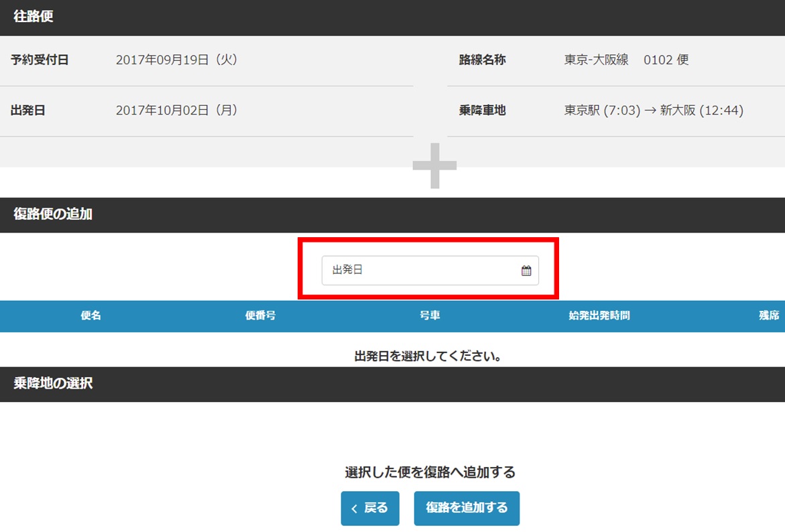Image resolution: width=785 pixels, height=532 pixels.
Task: Click the 東京-大阪線 0102 便 route text
Action: pyautogui.click(x=626, y=60)
